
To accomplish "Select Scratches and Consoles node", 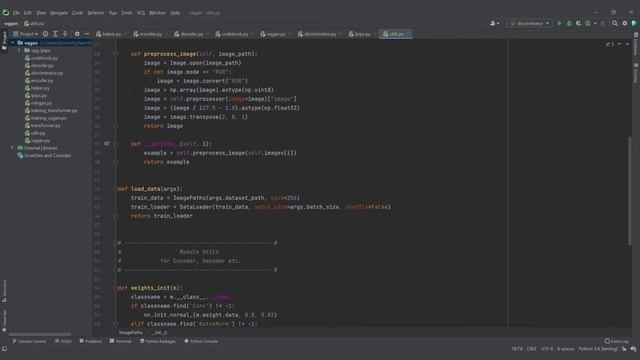I will 47,156.
